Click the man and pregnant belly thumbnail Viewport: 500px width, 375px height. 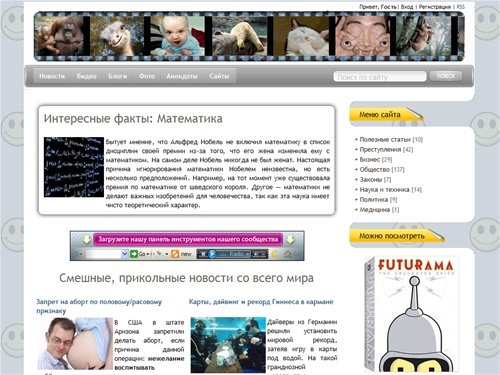pos(75,343)
